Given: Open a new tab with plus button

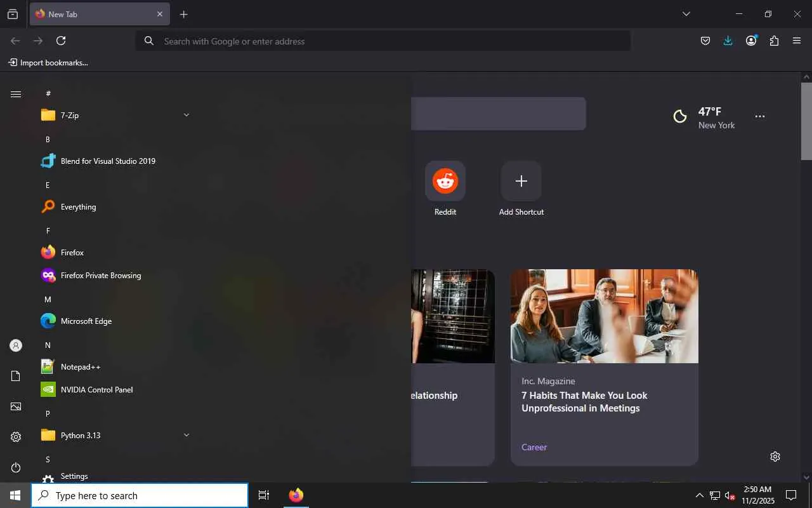Looking at the screenshot, I should point(183,14).
